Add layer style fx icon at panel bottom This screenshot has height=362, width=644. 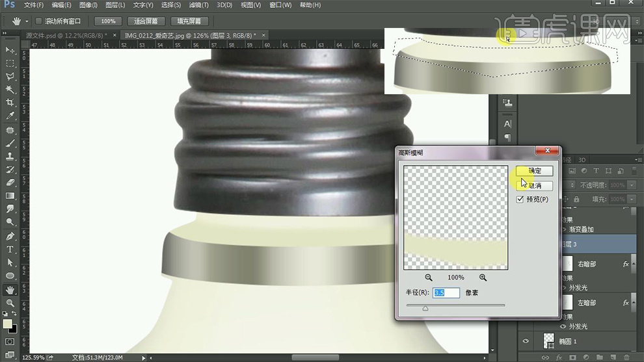coord(559,357)
